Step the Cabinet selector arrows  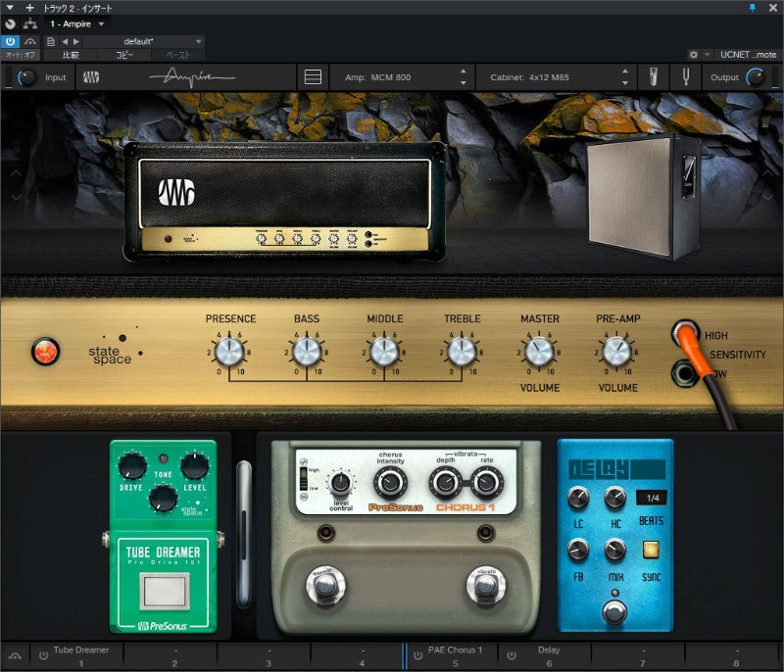click(x=625, y=77)
